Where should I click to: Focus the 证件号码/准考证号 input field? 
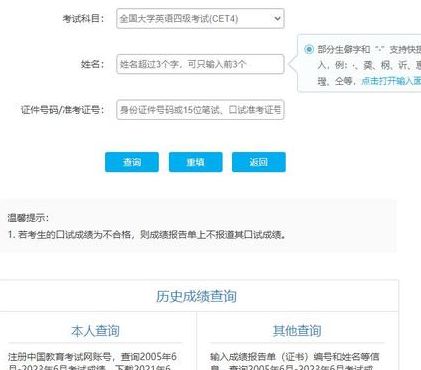tap(200, 109)
